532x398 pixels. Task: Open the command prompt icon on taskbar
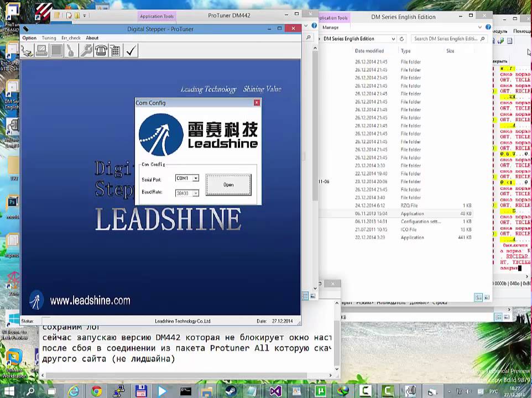(x=186, y=391)
